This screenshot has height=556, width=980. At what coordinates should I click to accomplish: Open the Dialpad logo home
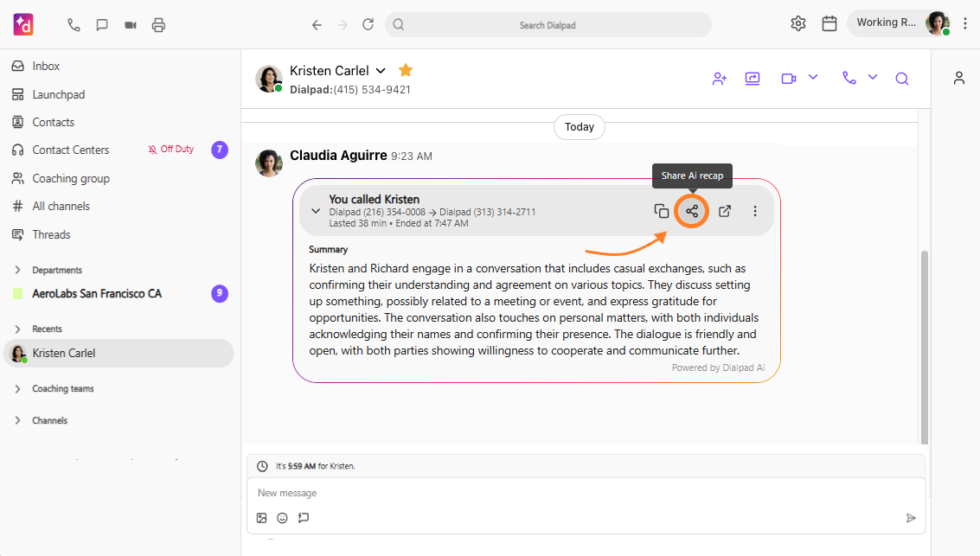point(23,25)
